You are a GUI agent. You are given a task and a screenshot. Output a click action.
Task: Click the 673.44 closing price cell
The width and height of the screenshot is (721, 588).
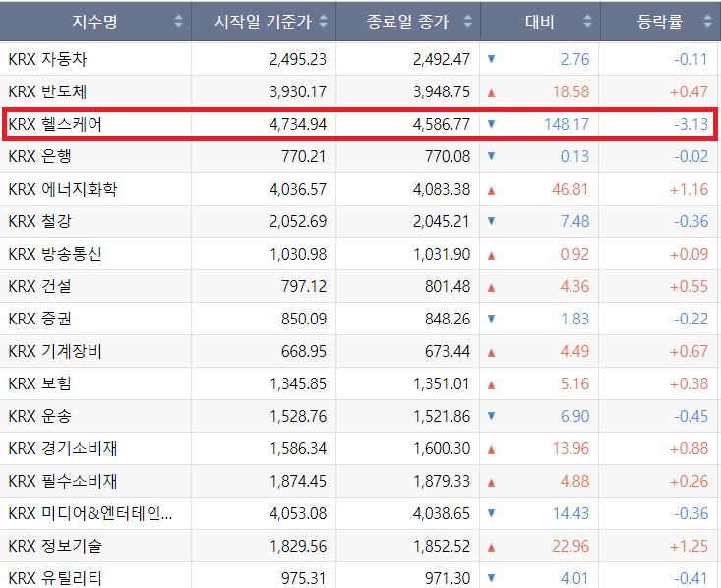[x=448, y=351]
